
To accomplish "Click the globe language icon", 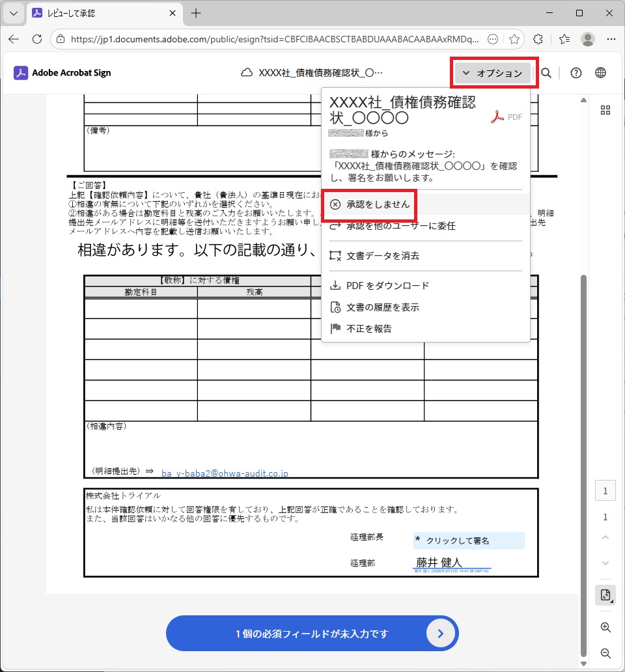I will tap(601, 73).
